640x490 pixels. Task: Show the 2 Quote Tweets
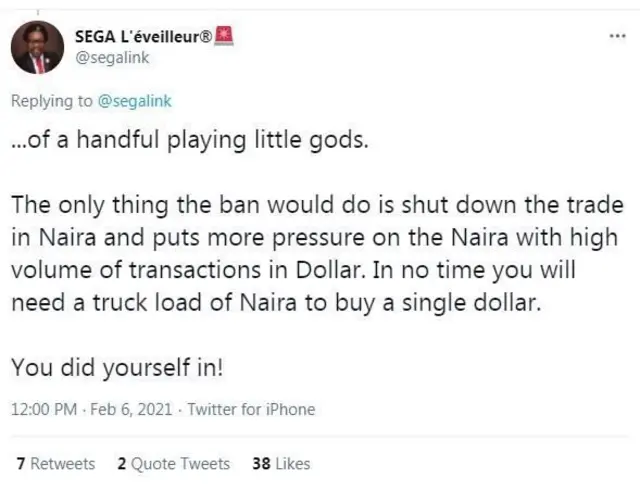173,464
